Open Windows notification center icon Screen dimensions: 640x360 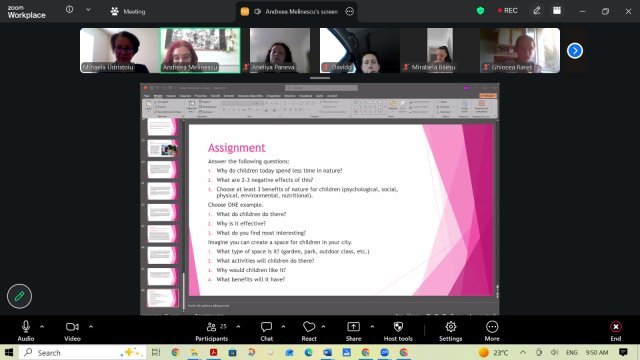point(623,352)
